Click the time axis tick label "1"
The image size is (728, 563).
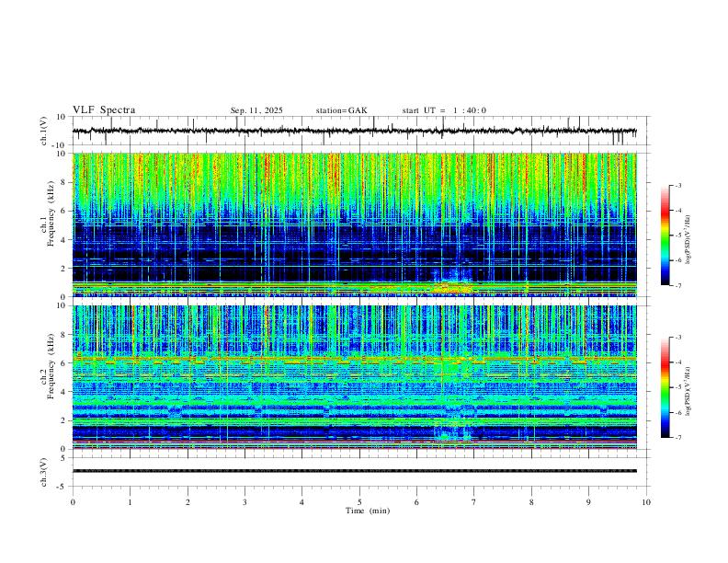point(130,502)
